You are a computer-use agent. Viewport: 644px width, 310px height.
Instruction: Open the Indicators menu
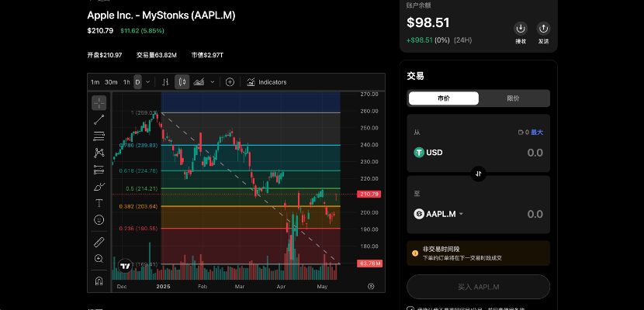[x=267, y=82]
